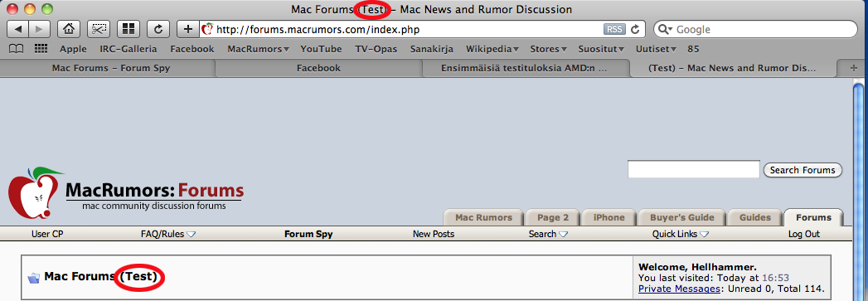The height and width of the screenshot is (301, 868).
Task: Open User CP in forum navbar
Action: tap(47, 234)
